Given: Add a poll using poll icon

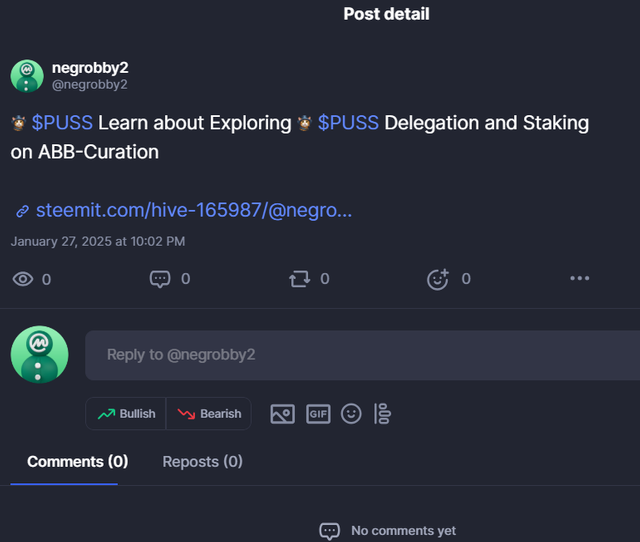Looking at the screenshot, I should (382, 413).
